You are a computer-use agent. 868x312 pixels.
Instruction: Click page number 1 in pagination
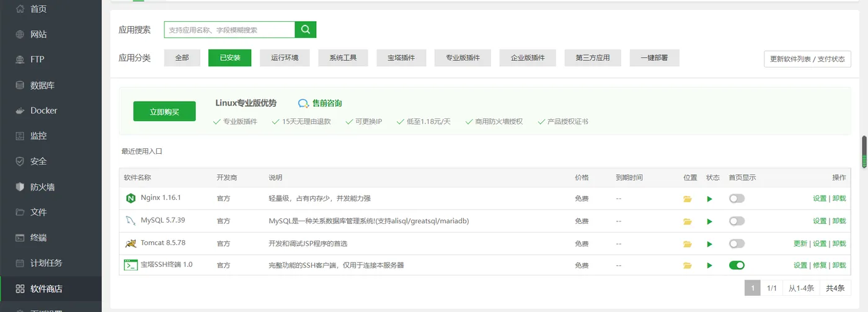[x=752, y=288]
